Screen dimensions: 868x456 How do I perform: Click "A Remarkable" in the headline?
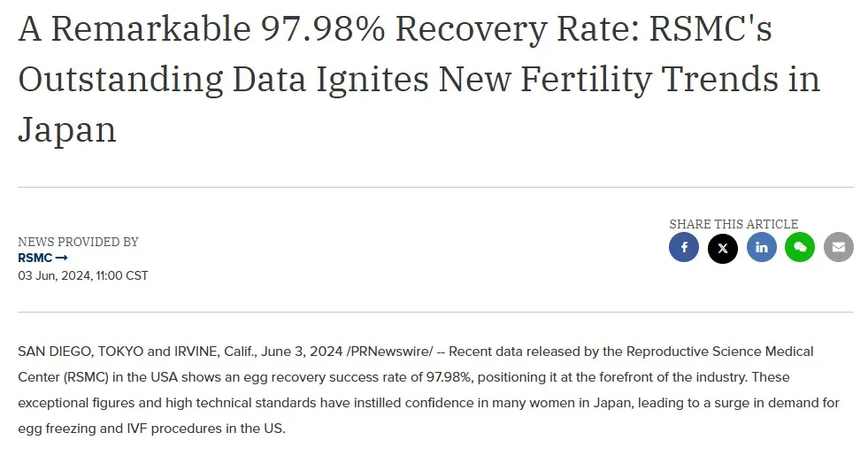pyautogui.click(x=134, y=29)
